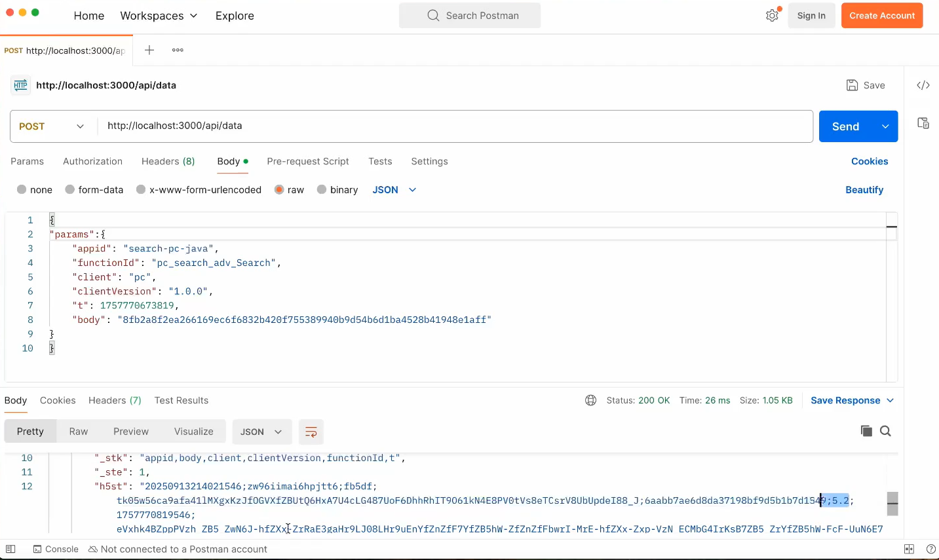939x560 pixels.
Task: Toggle response line wrap icon
Action: point(311,432)
